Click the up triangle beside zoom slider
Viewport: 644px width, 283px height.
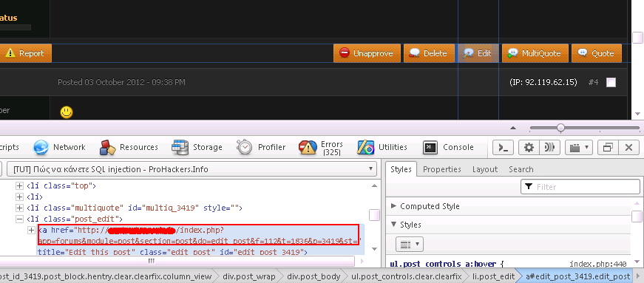pyautogui.click(x=513, y=128)
